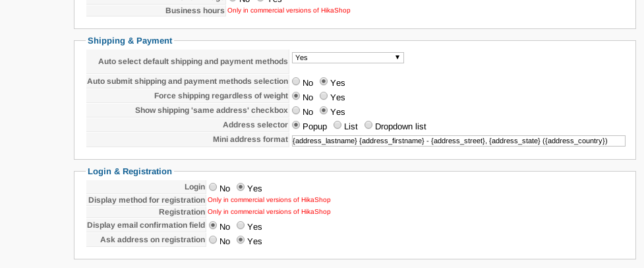The image size is (644, 268).
Task: Click the Registration commercial version notice
Action: [269, 212]
